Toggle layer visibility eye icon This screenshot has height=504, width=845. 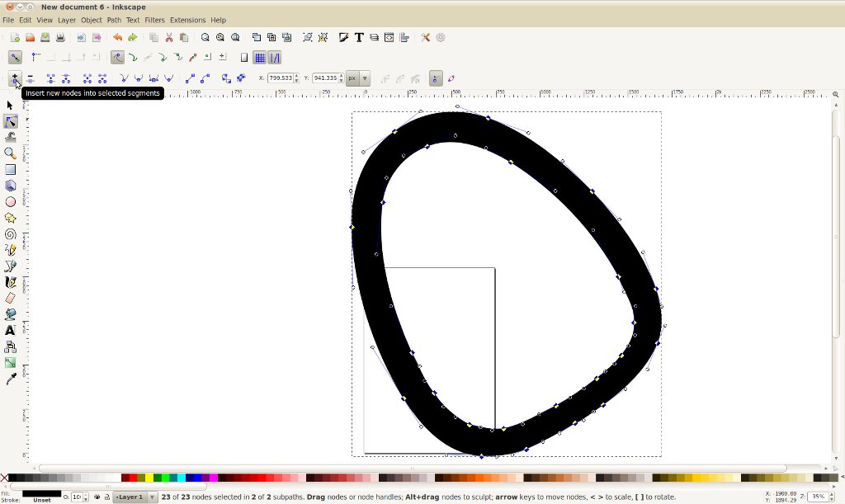point(97,497)
